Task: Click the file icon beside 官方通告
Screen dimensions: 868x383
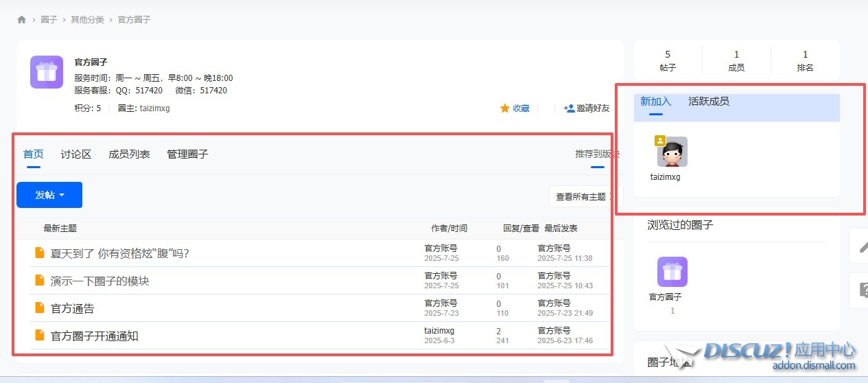Action: pyautogui.click(x=40, y=308)
